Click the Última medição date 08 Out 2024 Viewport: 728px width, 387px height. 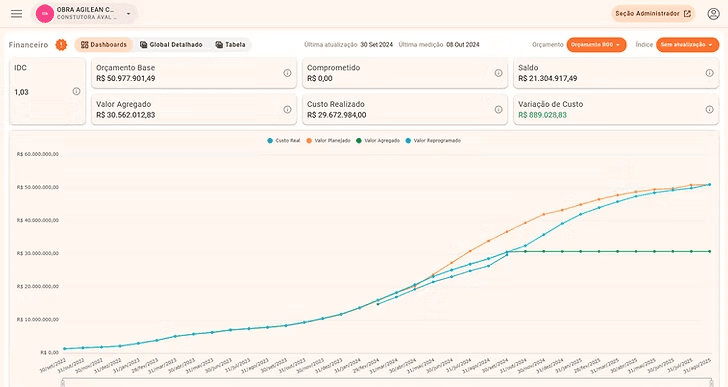click(463, 45)
